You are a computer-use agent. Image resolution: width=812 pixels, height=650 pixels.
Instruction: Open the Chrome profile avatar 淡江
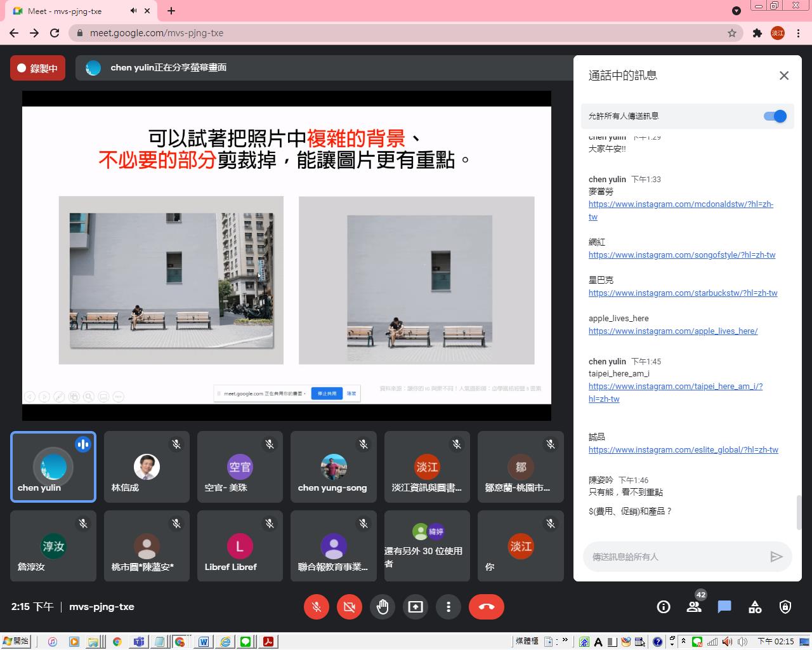778,33
